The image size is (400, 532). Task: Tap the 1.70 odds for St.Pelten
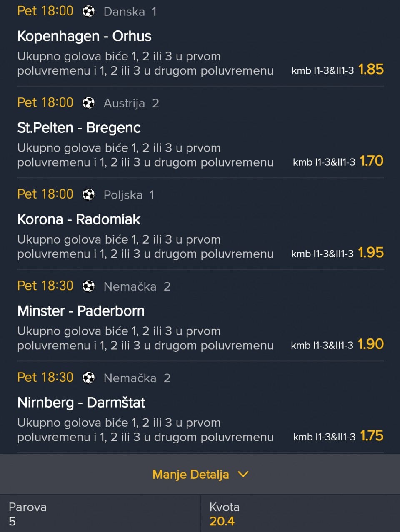pyautogui.click(x=371, y=161)
